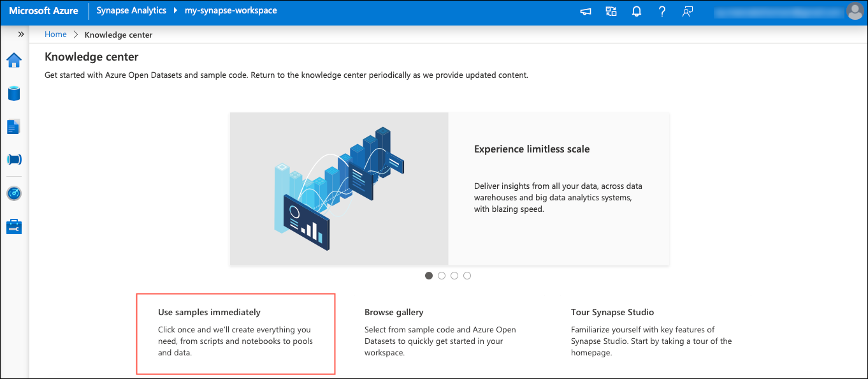Viewport: 868px width, 379px height.
Task: Go to Home via breadcrumb link
Action: pyautogui.click(x=55, y=34)
